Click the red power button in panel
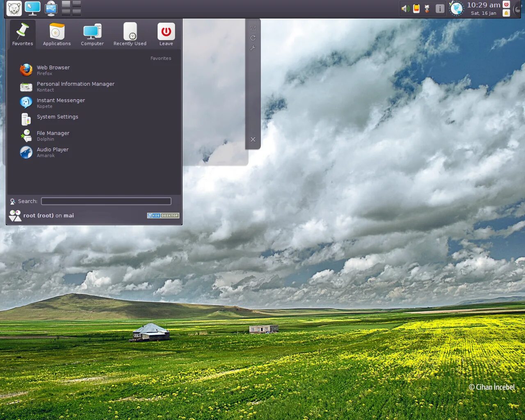The image size is (525, 420). (x=507, y=5)
